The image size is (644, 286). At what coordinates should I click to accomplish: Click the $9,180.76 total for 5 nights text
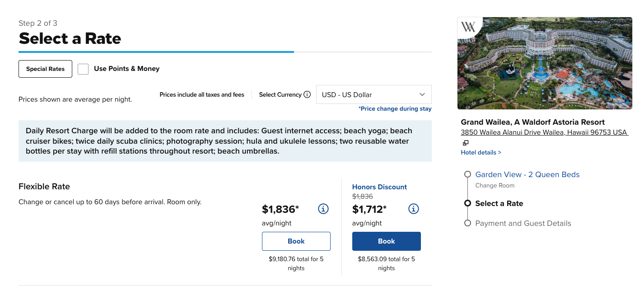296,263
